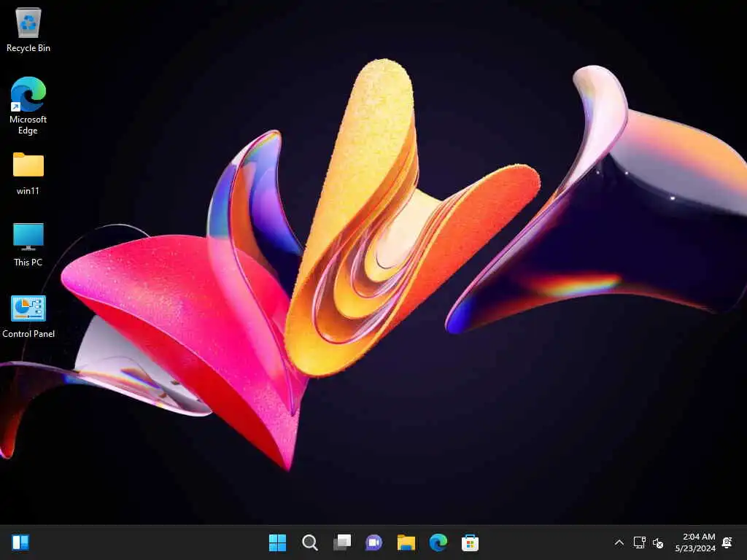Select the This PC desktop icon
The height and width of the screenshot is (560, 747).
tap(28, 245)
